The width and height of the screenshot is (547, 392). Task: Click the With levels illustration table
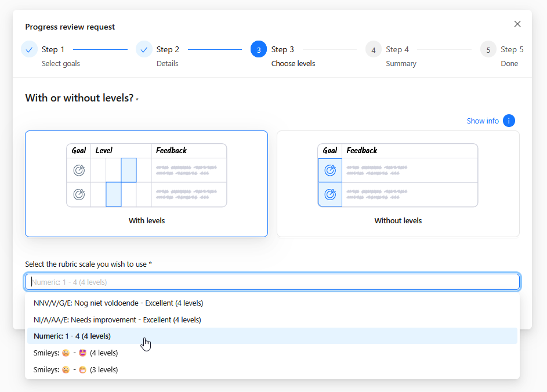147,175
